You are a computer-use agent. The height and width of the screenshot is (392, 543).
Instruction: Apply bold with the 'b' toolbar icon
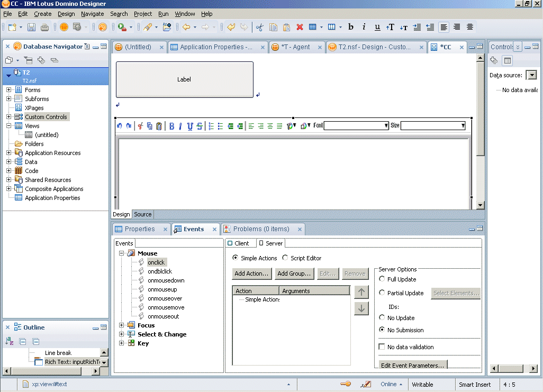pos(351,26)
